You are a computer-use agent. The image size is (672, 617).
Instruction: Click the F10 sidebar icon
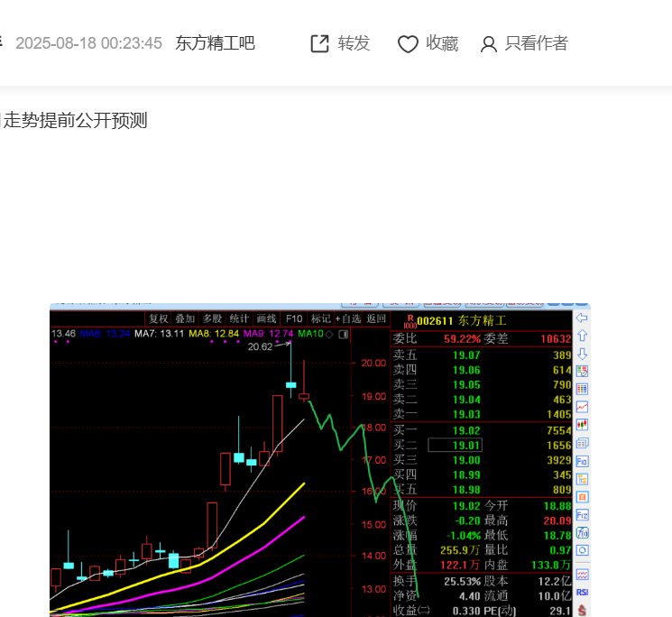(582, 461)
